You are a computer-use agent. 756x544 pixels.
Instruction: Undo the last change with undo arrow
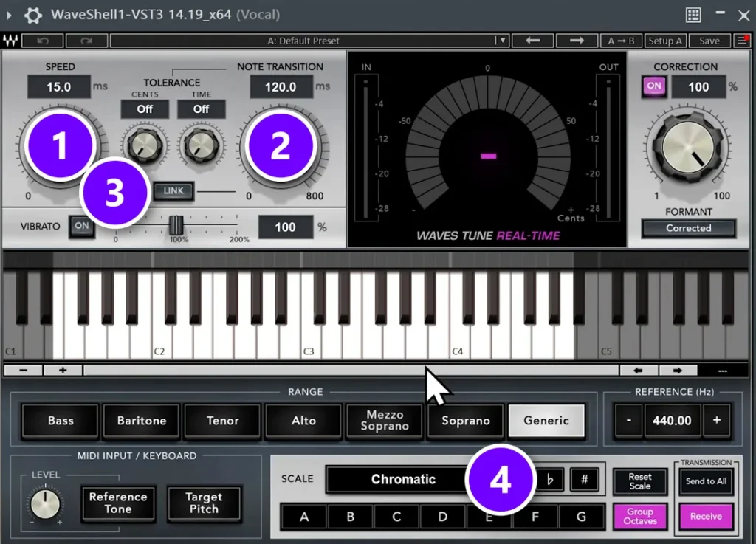point(43,41)
